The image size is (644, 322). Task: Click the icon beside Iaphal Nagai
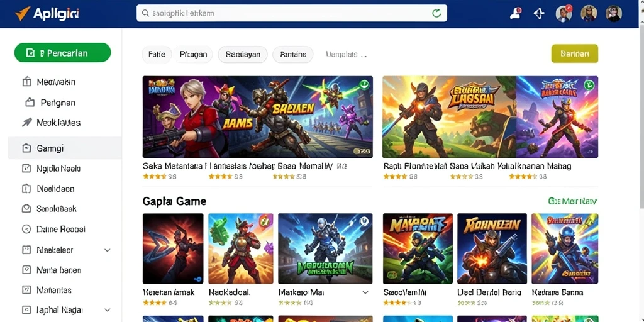click(x=26, y=310)
